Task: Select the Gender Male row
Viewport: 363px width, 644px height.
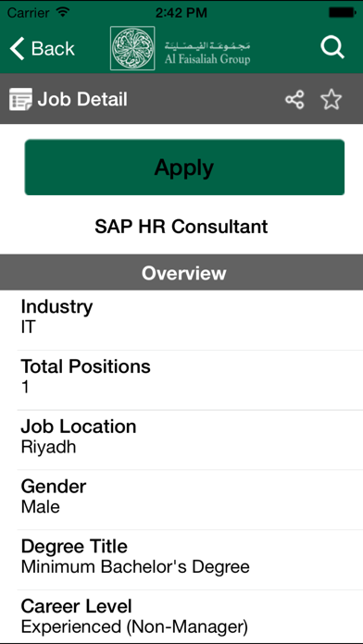Action: (x=190, y=500)
